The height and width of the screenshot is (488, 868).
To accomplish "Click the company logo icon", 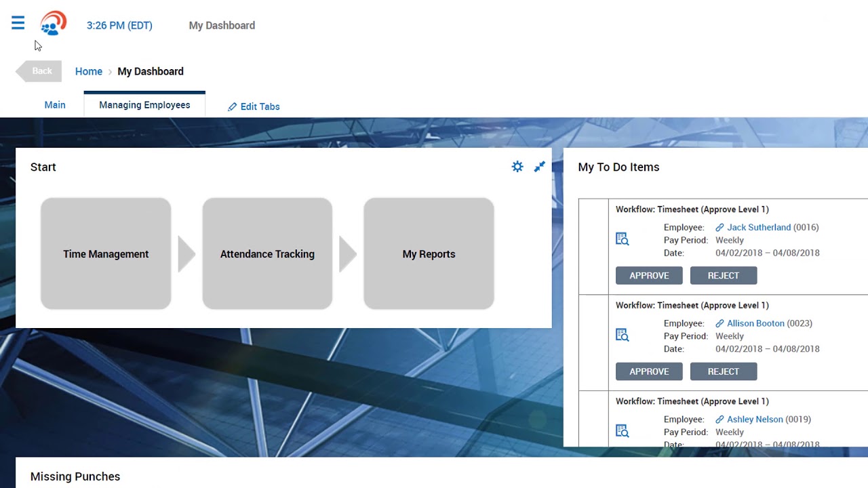I will [x=53, y=23].
